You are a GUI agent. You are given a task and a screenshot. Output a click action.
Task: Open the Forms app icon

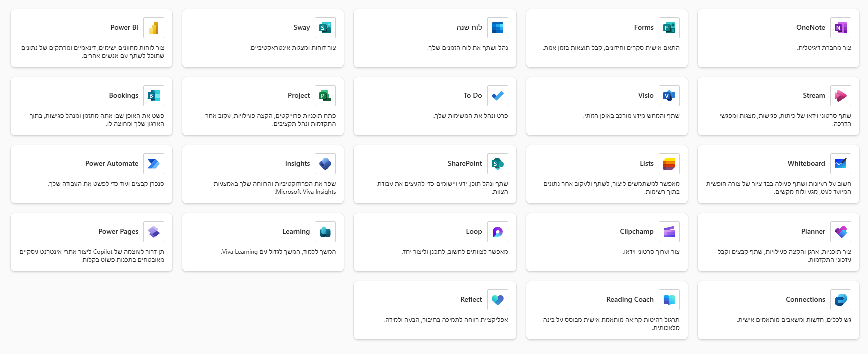669,28
